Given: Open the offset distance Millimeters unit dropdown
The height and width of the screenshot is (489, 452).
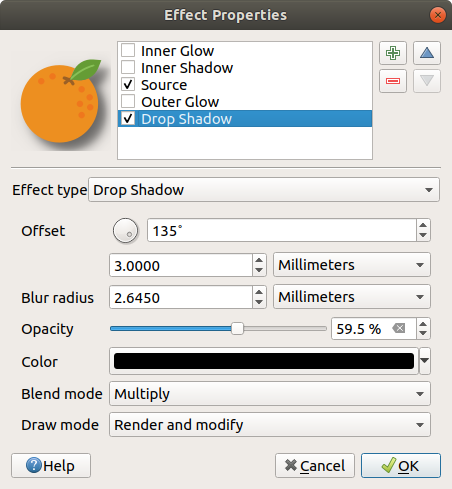Looking at the screenshot, I should (x=352, y=265).
